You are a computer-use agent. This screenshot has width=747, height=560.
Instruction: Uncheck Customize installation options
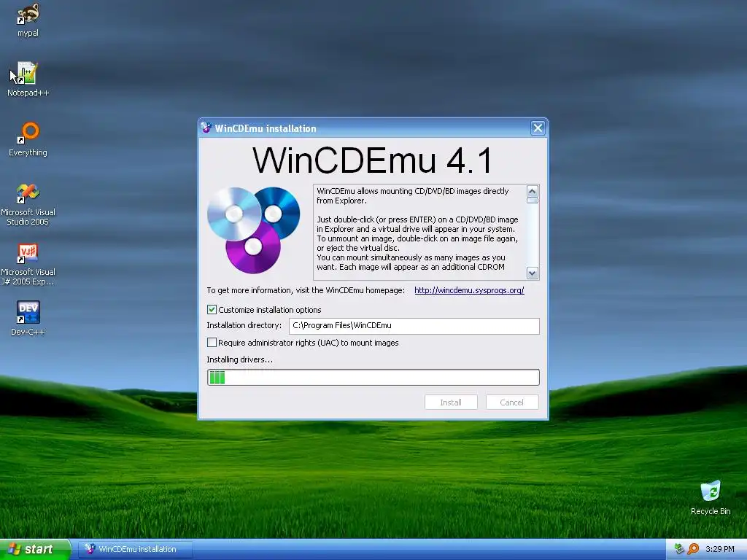point(212,309)
